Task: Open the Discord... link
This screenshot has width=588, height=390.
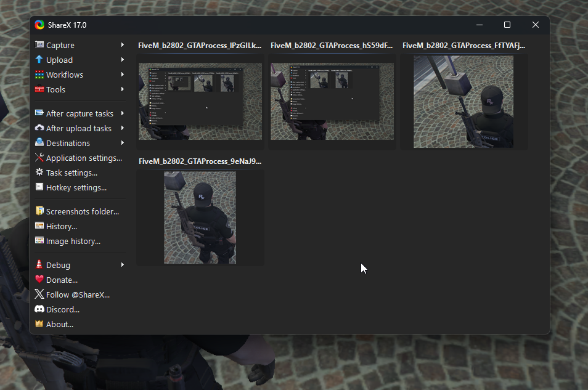Action: 80,310
